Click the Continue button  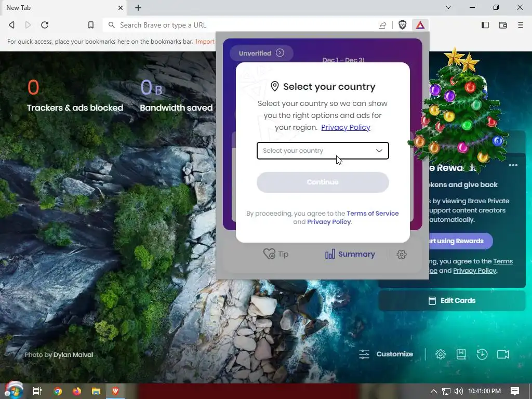point(323,182)
